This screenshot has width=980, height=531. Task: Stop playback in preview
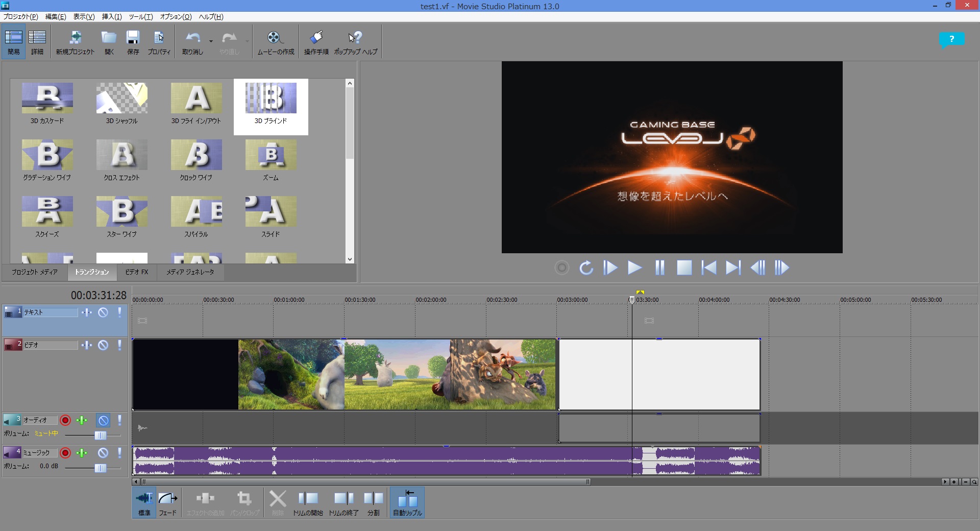(x=684, y=268)
